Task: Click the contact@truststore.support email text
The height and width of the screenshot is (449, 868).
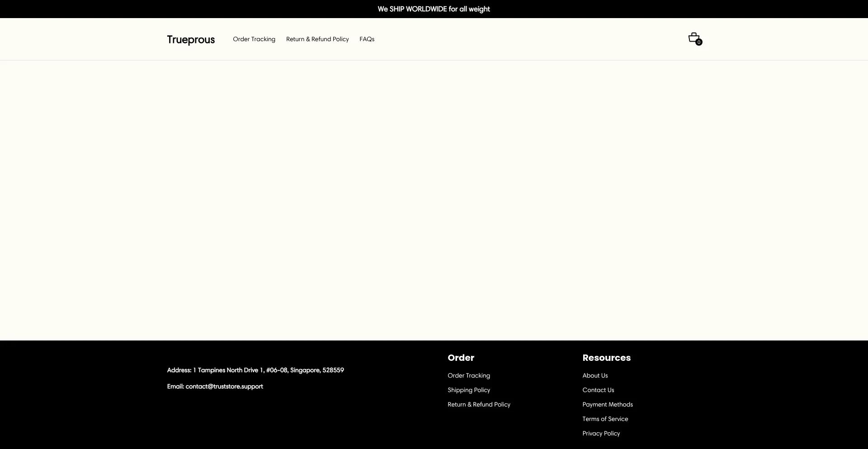Action: click(x=224, y=387)
